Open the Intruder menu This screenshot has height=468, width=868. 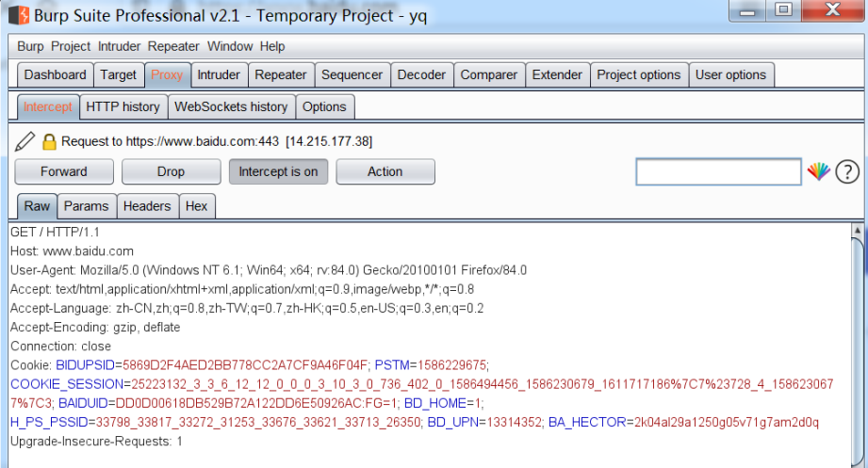pyautogui.click(x=119, y=46)
